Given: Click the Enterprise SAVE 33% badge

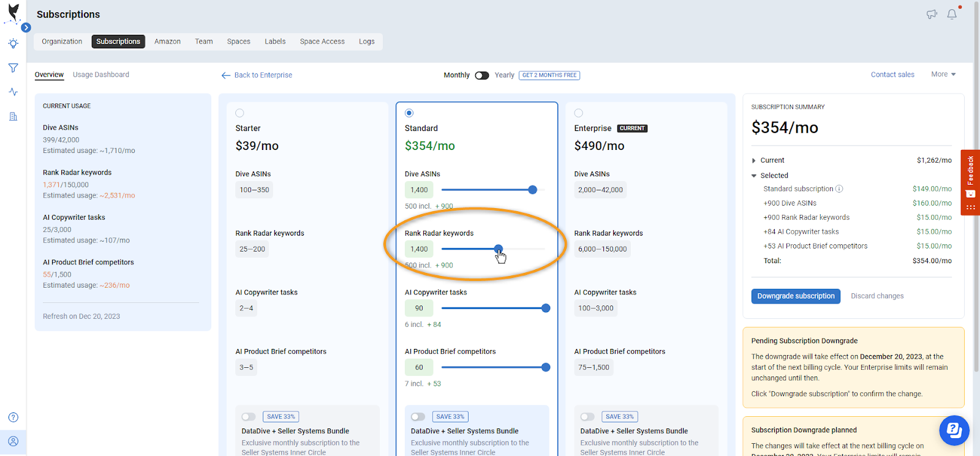Looking at the screenshot, I should 620,417.
